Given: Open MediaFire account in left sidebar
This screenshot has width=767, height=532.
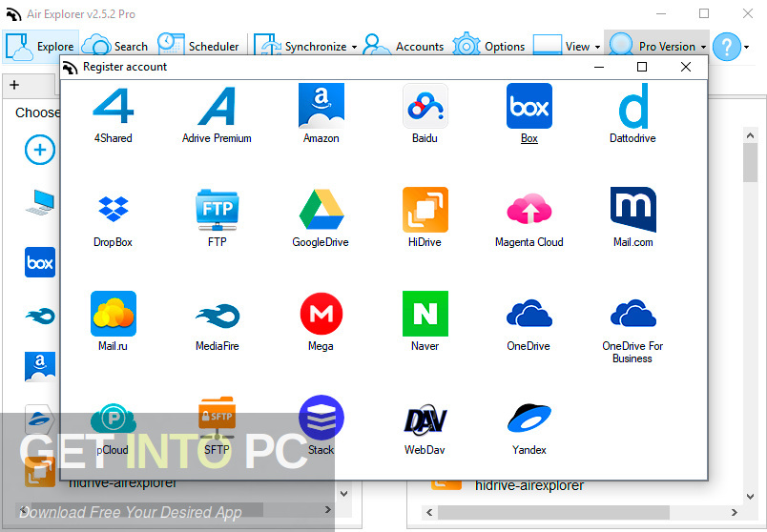Looking at the screenshot, I should 40,316.
